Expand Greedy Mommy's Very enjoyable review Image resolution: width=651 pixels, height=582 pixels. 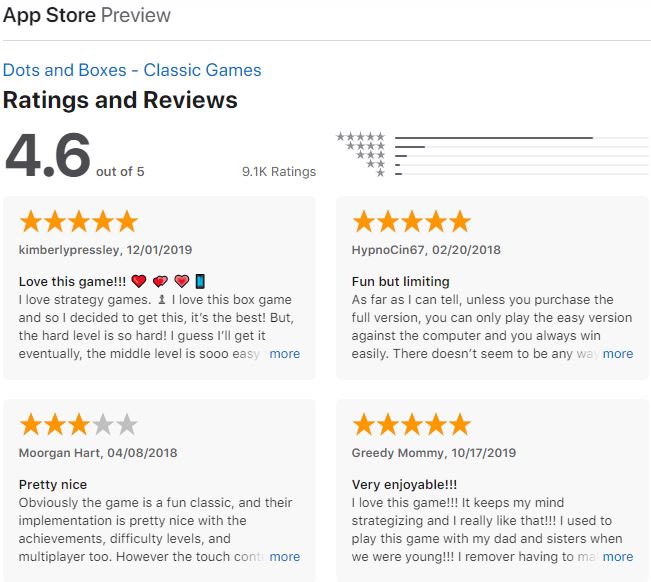pyautogui.click(x=617, y=557)
